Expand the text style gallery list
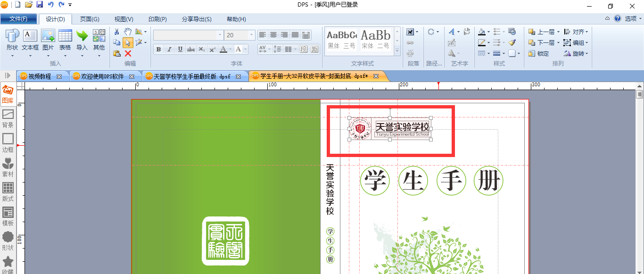The height and width of the screenshot is (274, 644). [397, 50]
